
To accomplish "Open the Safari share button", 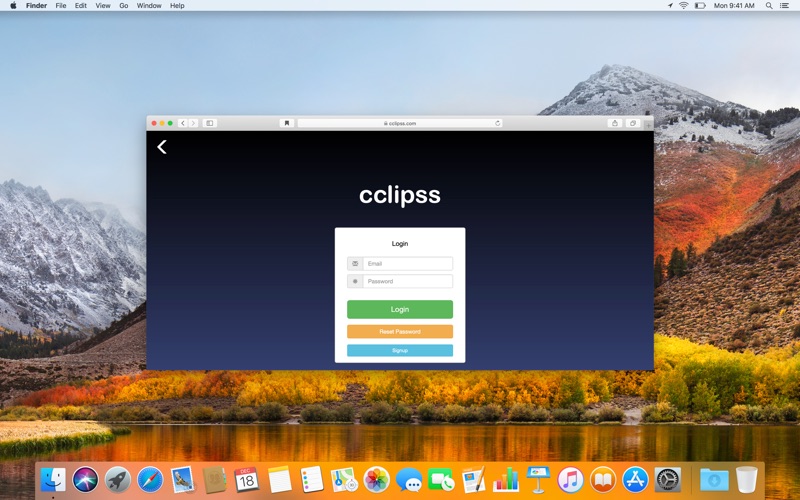I will pos(615,123).
